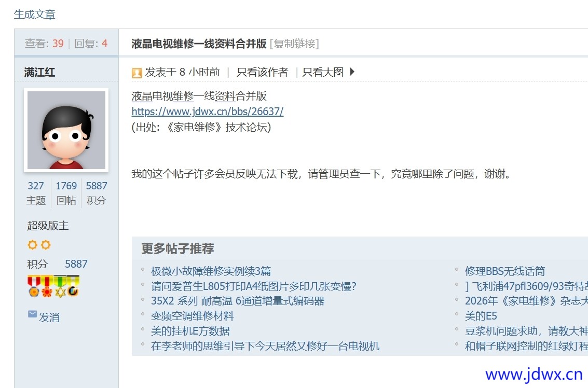This screenshot has height=388, width=588.
Task: Click the second sun rank star icon
Action: point(46,245)
